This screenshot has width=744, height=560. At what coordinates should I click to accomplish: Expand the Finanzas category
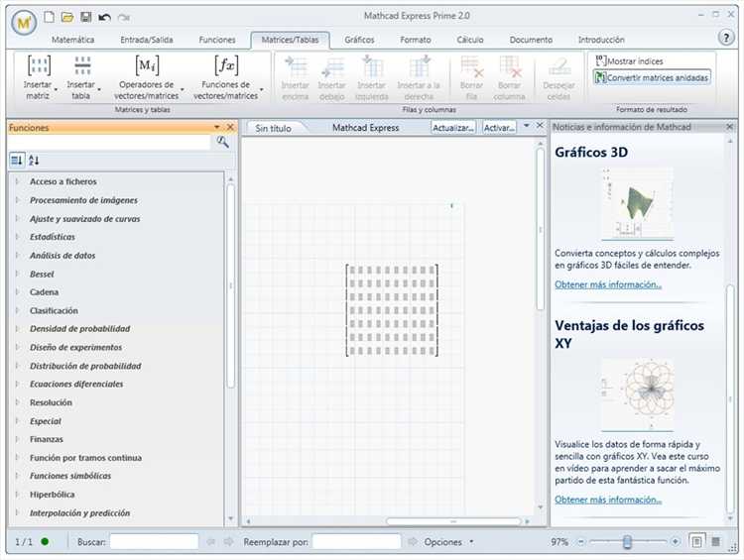18,439
